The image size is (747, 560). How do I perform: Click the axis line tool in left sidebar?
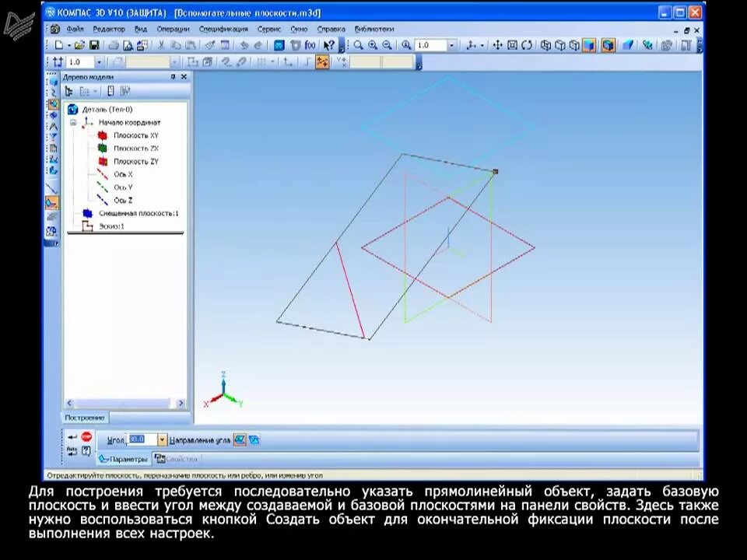[x=52, y=187]
